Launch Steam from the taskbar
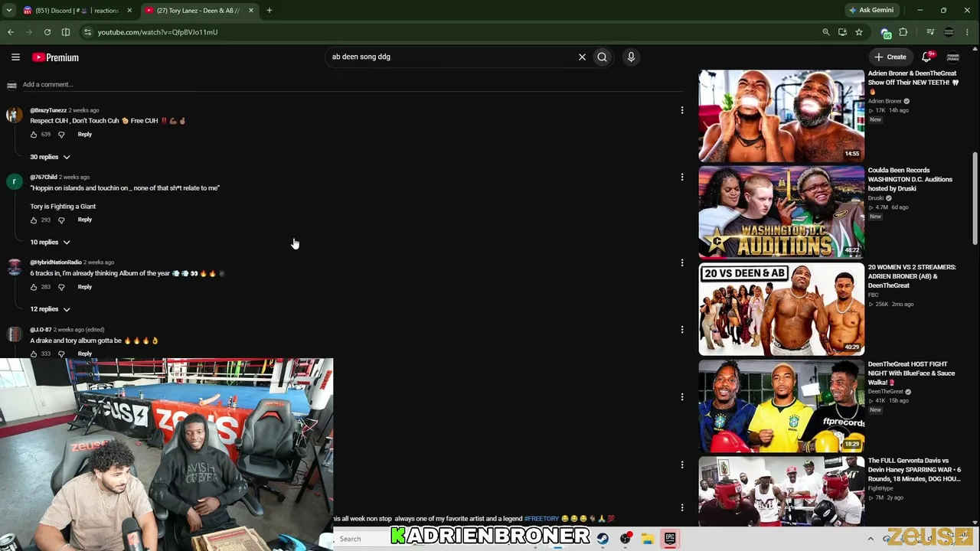Viewport: 980px width, 551px height. click(603, 539)
